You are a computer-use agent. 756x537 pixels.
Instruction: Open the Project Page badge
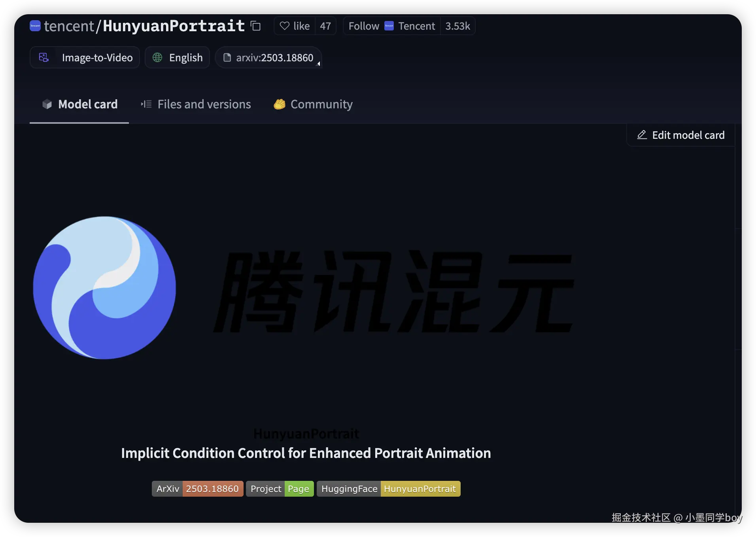(280, 489)
